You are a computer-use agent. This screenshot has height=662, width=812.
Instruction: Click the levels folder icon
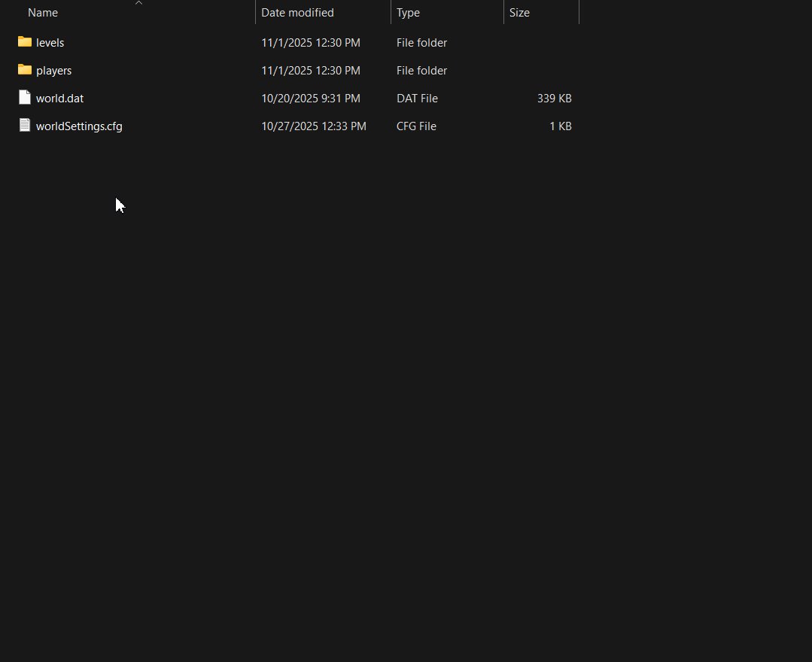pyautogui.click(x=25, y=42)
